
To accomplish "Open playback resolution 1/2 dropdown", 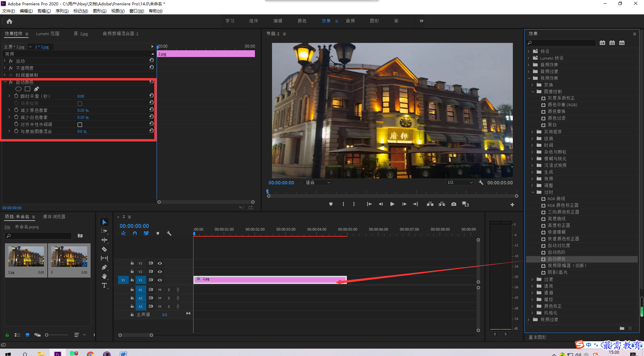I will click(460, 182).
